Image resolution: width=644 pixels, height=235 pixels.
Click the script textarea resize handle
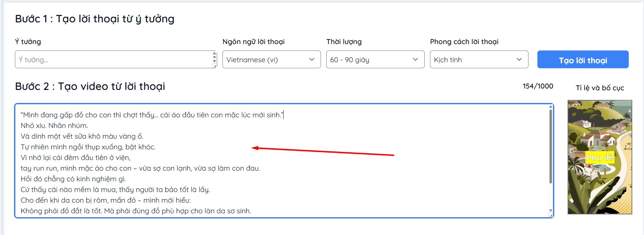click(x=551, y=215)
